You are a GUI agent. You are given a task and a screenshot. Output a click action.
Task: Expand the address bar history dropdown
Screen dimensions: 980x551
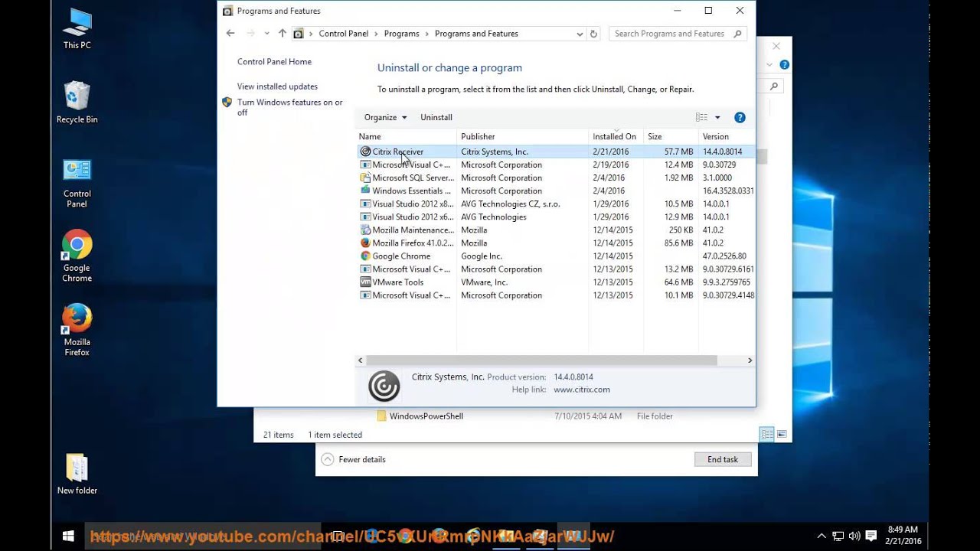580,34
